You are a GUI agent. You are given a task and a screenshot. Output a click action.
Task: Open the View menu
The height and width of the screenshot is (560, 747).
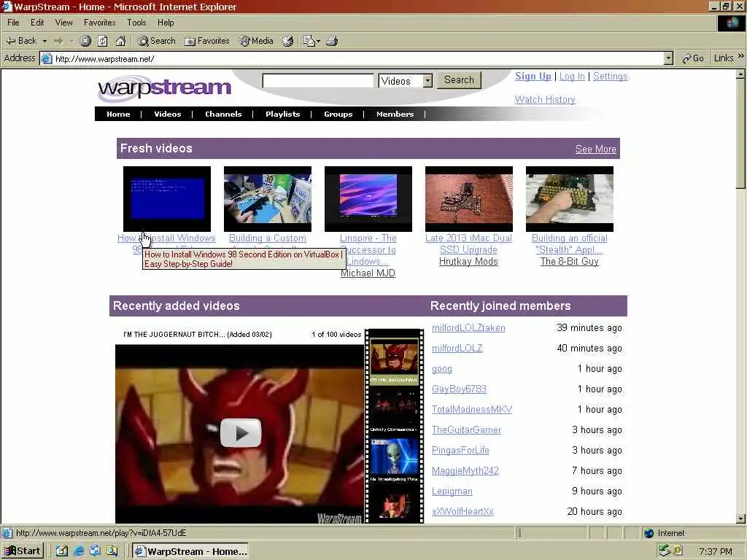[x=63, y=23]
